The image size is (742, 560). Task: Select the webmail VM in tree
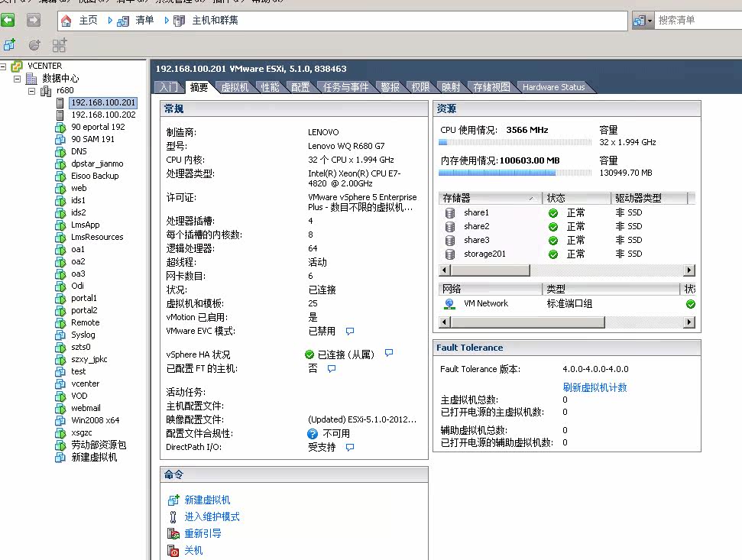coord(86,408)
